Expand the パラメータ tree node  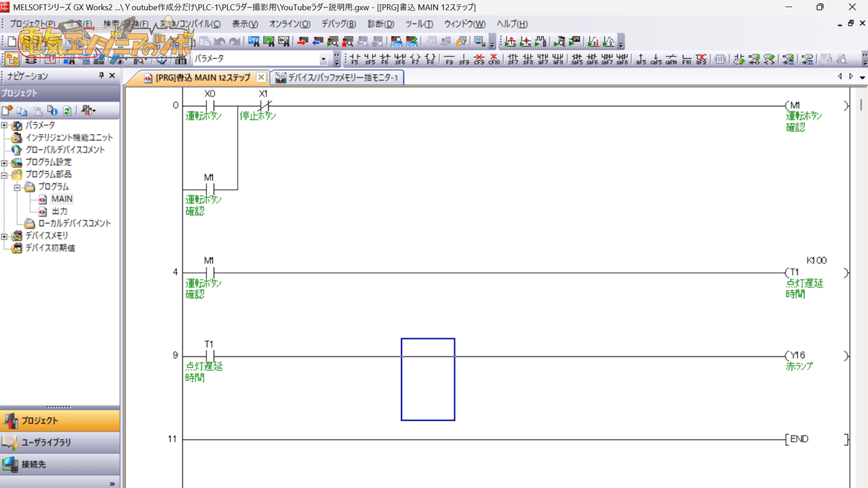pyautogui.click(x=5, y=125)
